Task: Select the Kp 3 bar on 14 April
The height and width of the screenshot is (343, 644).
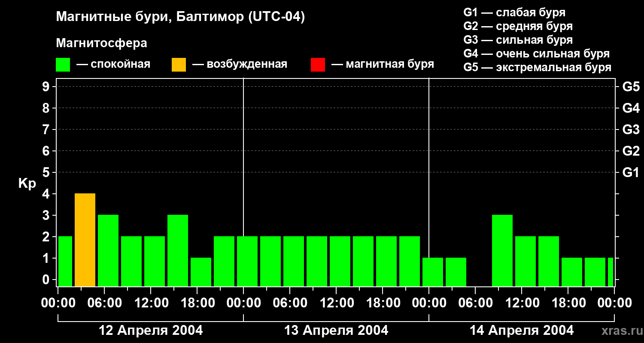Action: (x=502, y=251)
